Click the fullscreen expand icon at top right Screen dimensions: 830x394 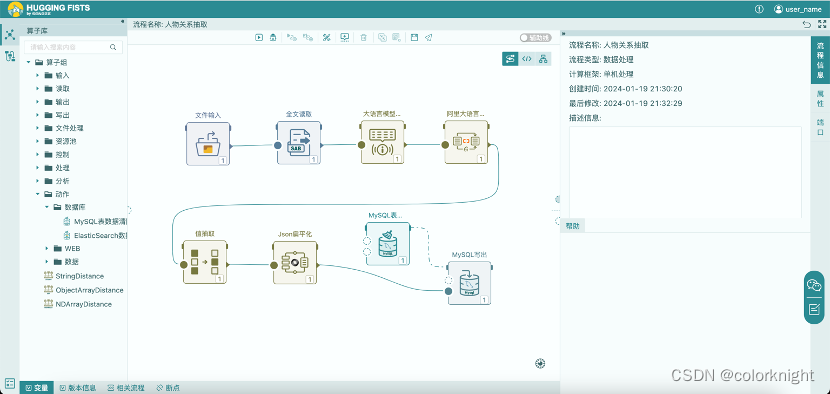[x=822, y=24]
